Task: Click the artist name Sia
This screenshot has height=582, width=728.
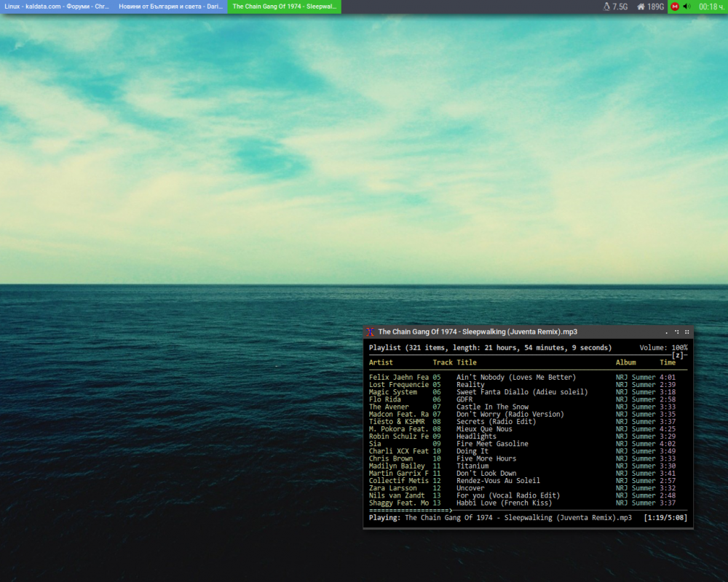Action: [375, 445]
